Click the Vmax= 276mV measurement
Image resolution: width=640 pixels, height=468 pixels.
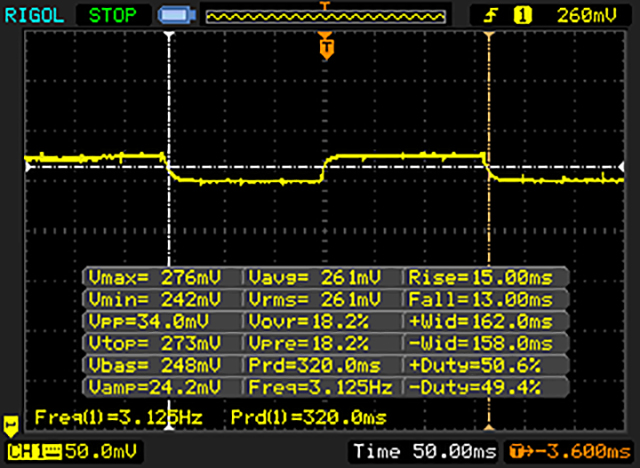click(x=155, y=278)
